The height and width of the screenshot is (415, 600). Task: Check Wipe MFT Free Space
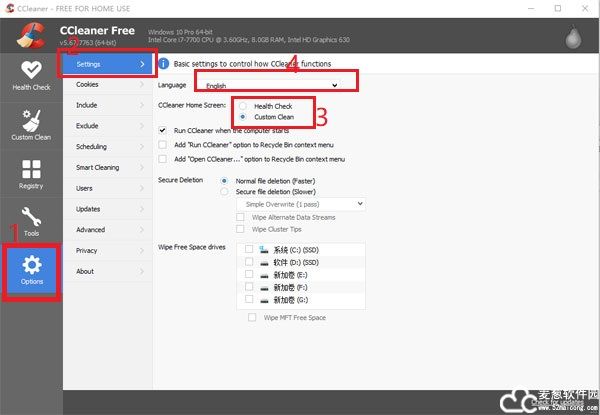coord(252,317)
